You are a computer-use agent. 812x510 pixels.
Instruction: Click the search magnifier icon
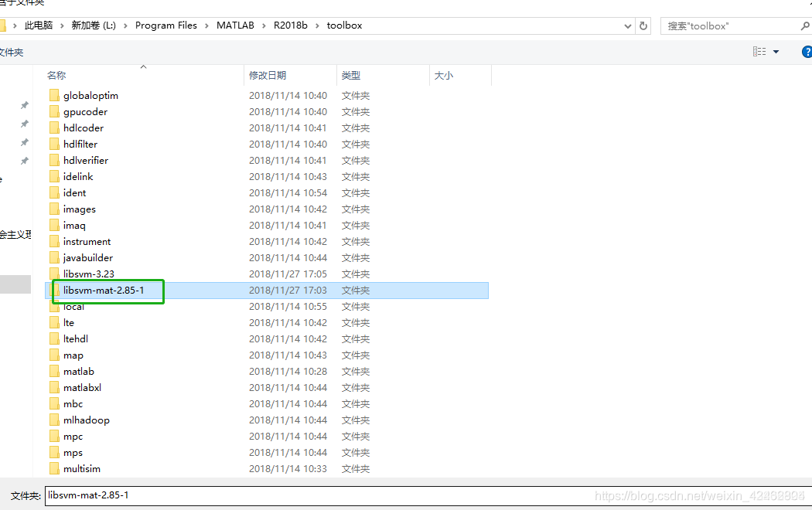[x=805, y=25]
